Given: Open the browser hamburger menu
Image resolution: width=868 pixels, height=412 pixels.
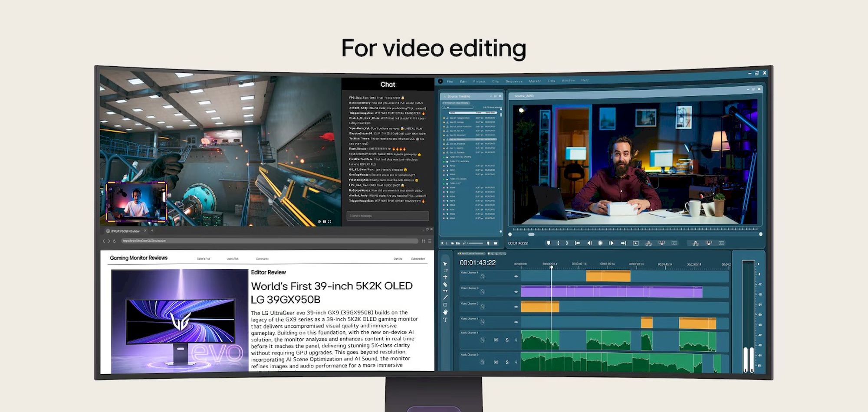Looking at the screenshot, I should pos(430,241).
